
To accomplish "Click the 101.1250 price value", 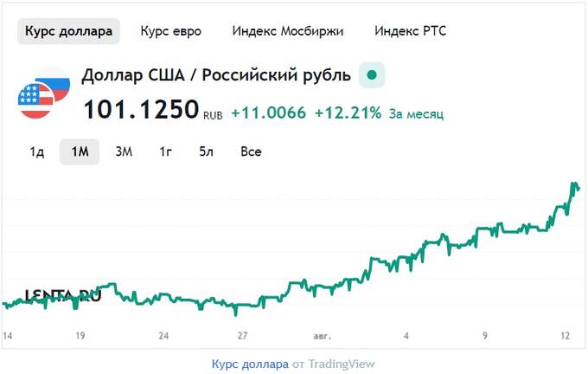I will click(x=141, y=110).
